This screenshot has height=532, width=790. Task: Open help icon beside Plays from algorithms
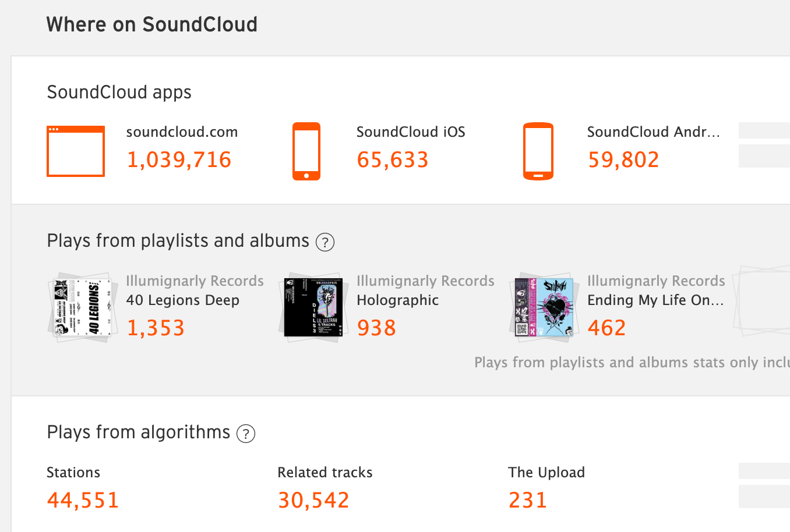coord(246,434)
